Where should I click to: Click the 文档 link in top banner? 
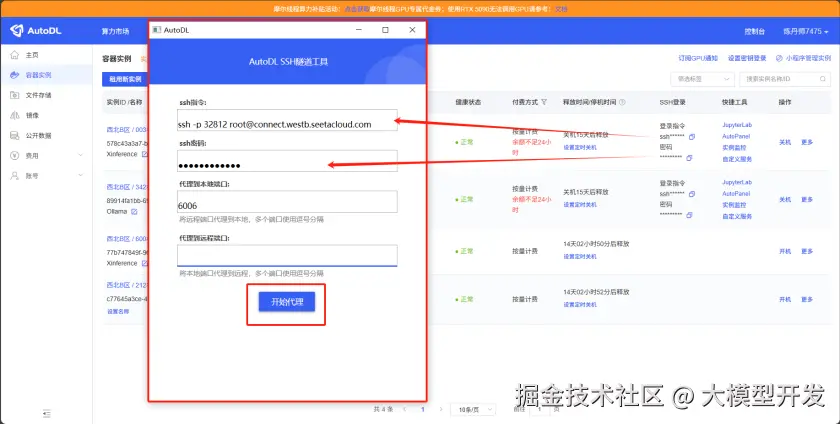(x=561, y=9)
